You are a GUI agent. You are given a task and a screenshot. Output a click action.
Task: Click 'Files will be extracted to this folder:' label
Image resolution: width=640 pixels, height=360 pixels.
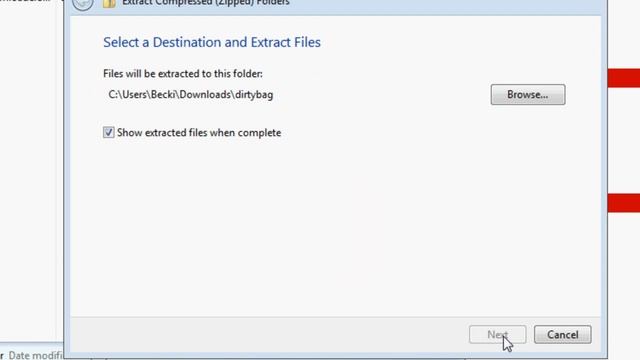[183, 74]
